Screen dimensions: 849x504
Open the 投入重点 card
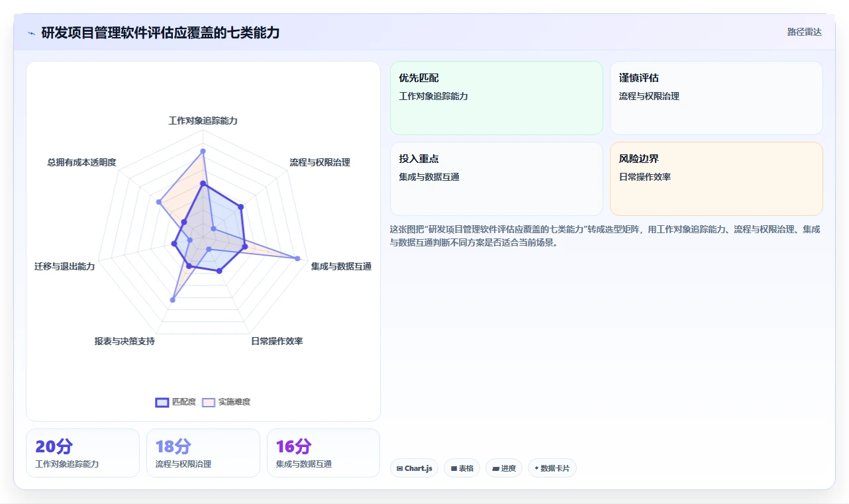[x=497, y=179]
